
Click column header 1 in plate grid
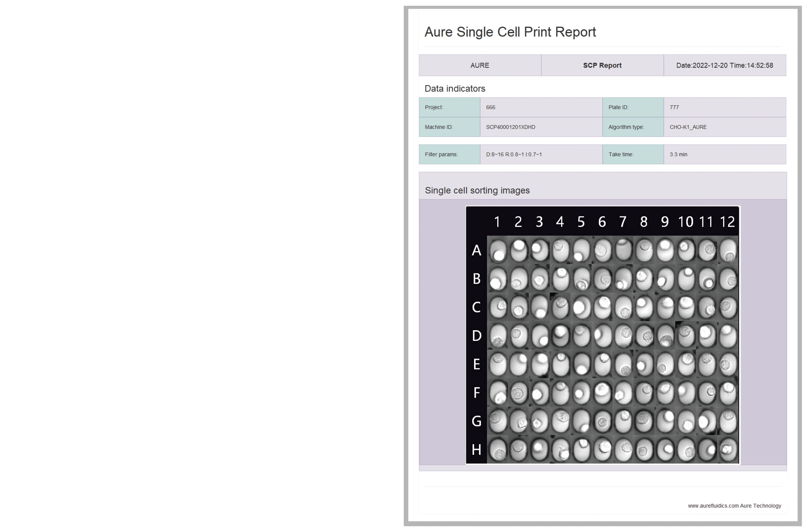497,222
